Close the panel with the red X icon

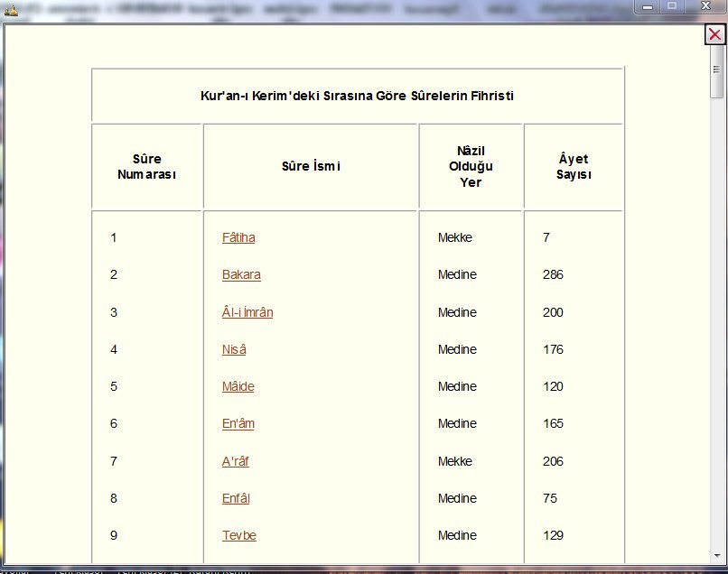714,34
